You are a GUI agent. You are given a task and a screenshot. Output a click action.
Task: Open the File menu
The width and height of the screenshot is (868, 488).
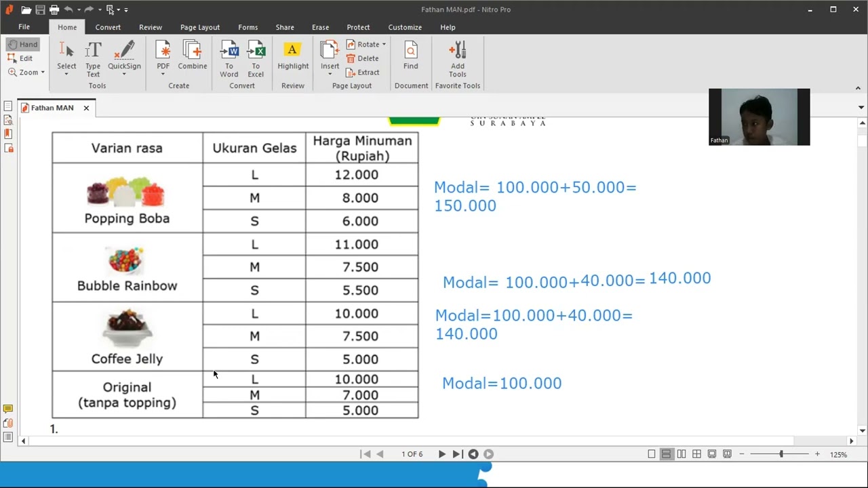pos(24,27)
